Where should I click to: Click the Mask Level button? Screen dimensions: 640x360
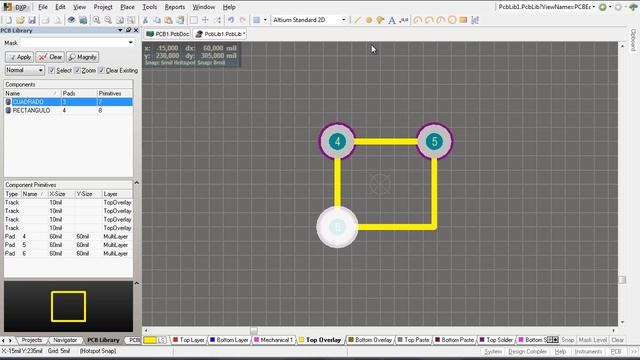(593, 340)
